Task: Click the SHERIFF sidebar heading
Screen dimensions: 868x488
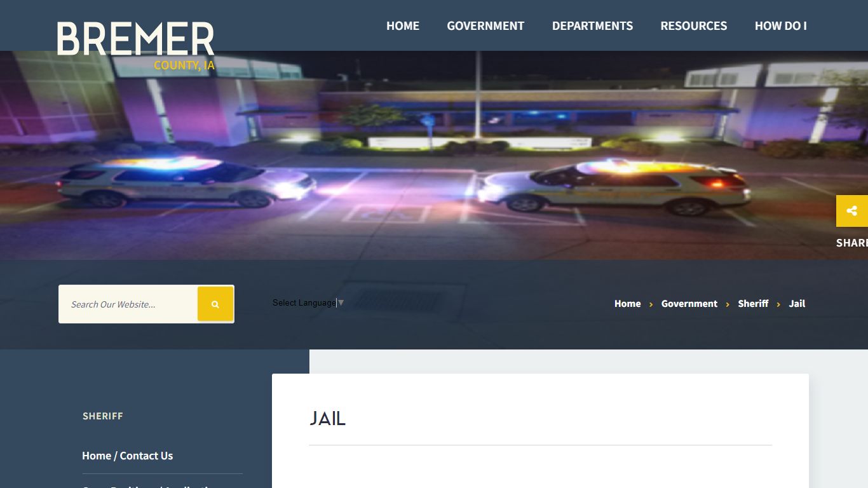Action: pyautogui.click(x=103, y=416)
